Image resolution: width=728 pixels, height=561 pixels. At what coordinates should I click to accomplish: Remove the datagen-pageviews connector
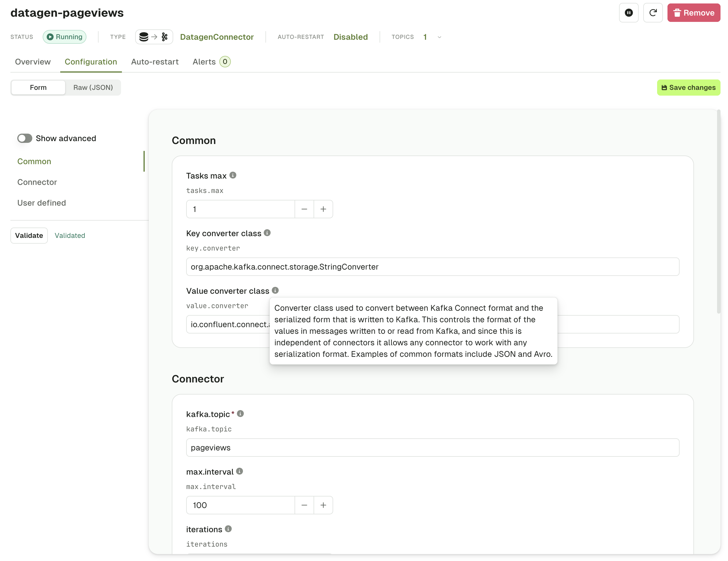[693, 13]
